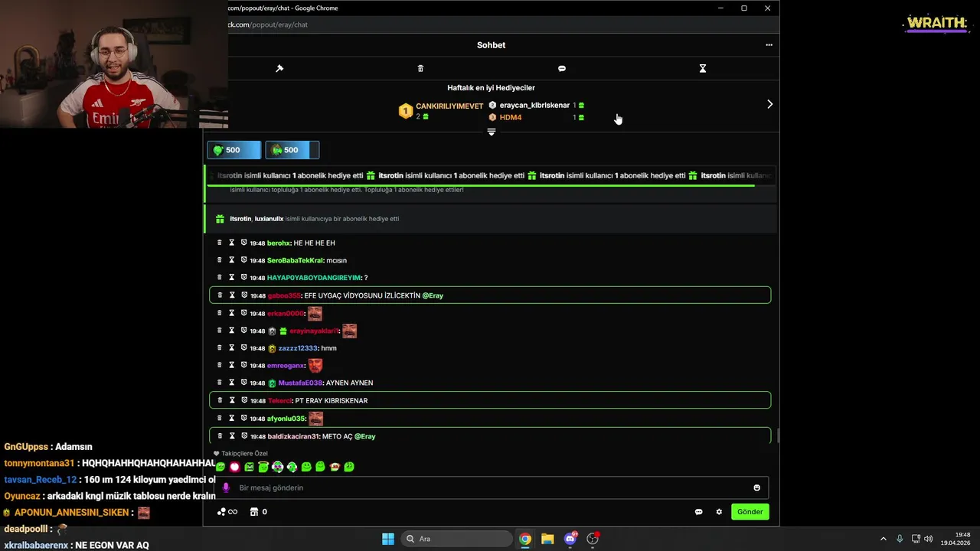This screenshot has height=551, width=980.
Task: Switch to Chrome on the taskbar
Action: coord(525,539)
